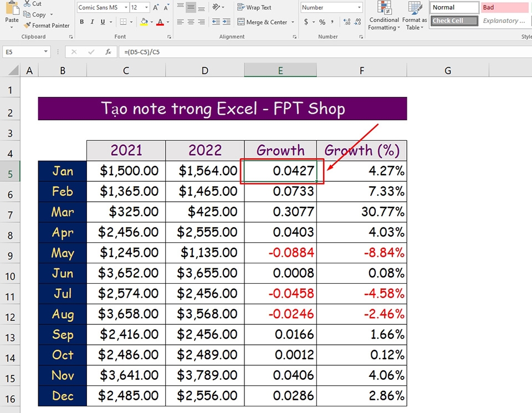Viewport: 532px width, 413px height.
Task: Expand the font color palette arrow
Action: 168,22
